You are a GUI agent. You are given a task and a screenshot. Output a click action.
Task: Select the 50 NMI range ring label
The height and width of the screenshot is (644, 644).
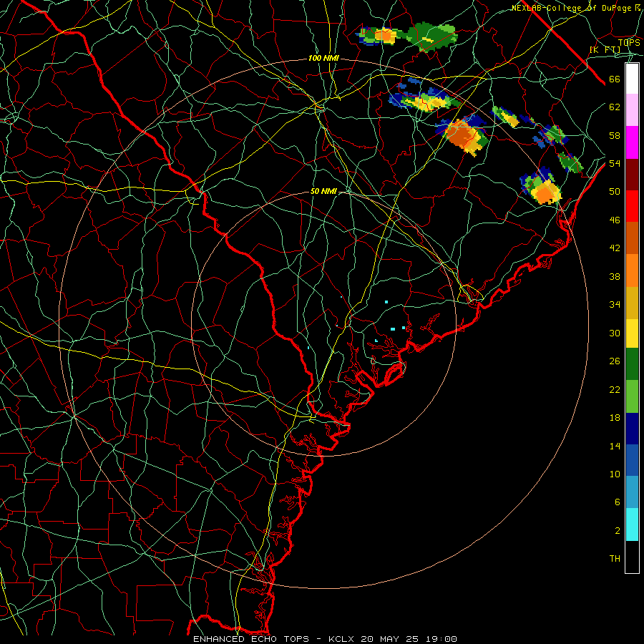click(323, 191)
